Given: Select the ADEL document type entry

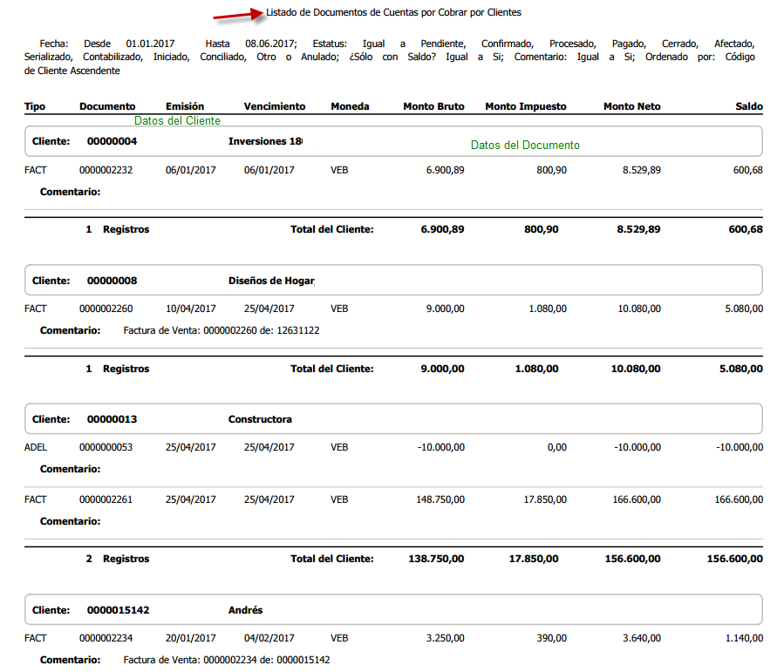Looking at the screenshot, I should coord(36,448).
